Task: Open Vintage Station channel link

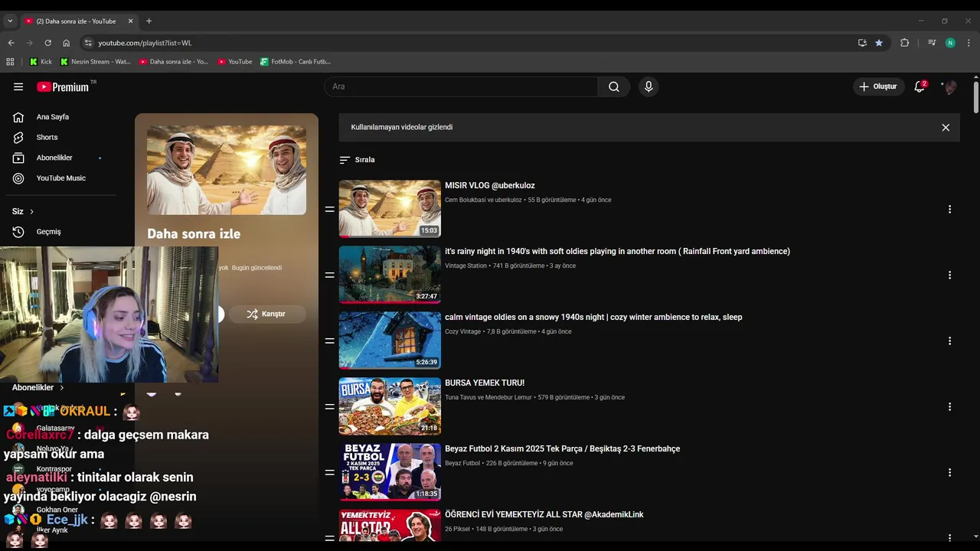Action: tap(465, 266)
